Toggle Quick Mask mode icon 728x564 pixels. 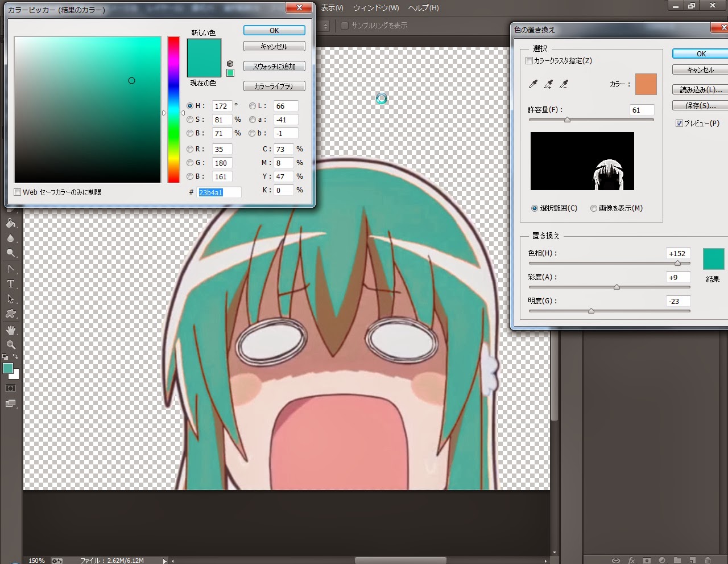pos(10,389)
